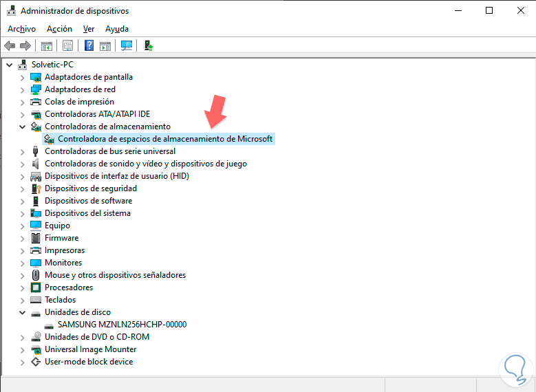This screenshot has width=536, height=392.
Task: Select Dispositivos del sistema label
Action: 87,213
